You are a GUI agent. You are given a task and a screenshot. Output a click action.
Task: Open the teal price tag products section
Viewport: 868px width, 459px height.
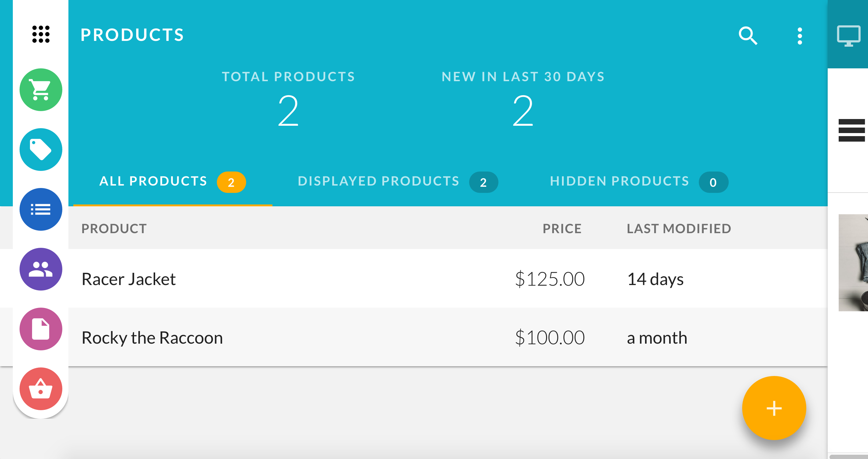pyautogui.click(x=41, y=150)
